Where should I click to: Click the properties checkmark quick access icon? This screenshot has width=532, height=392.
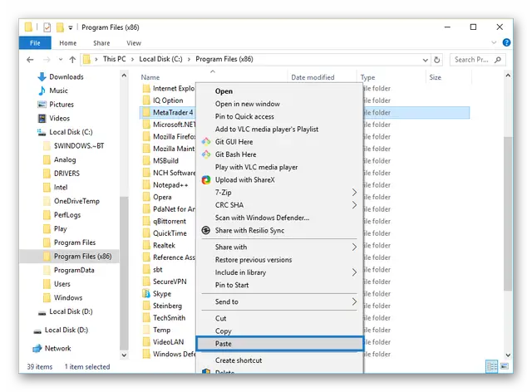pos(47,27)
